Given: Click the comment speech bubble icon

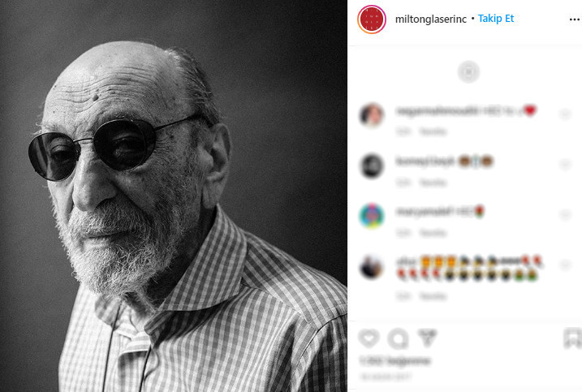Looking at the screenshot, I should [x=398, y=338].
